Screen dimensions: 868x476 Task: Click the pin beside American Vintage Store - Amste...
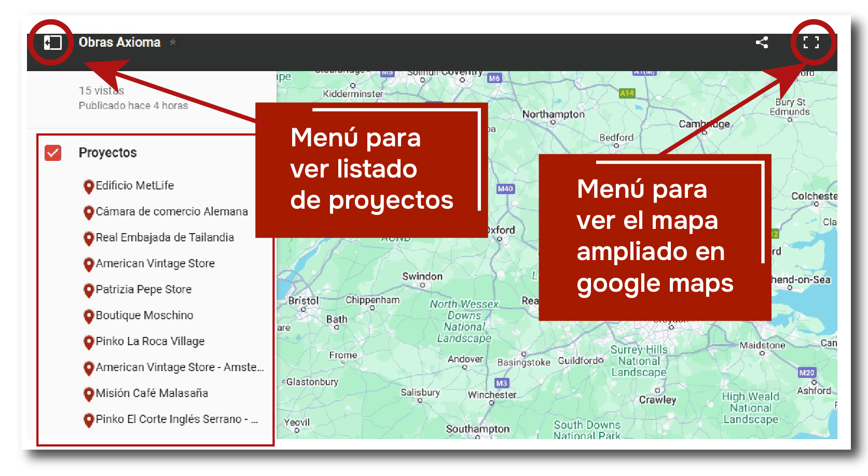pyautogui.click(x=89, y=368)
